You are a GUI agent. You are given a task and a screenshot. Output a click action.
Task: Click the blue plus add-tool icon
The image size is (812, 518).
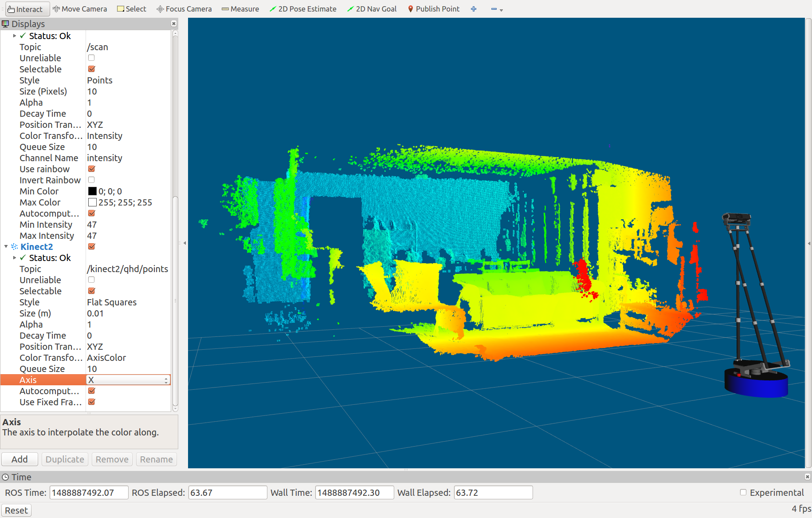(474, 9)
